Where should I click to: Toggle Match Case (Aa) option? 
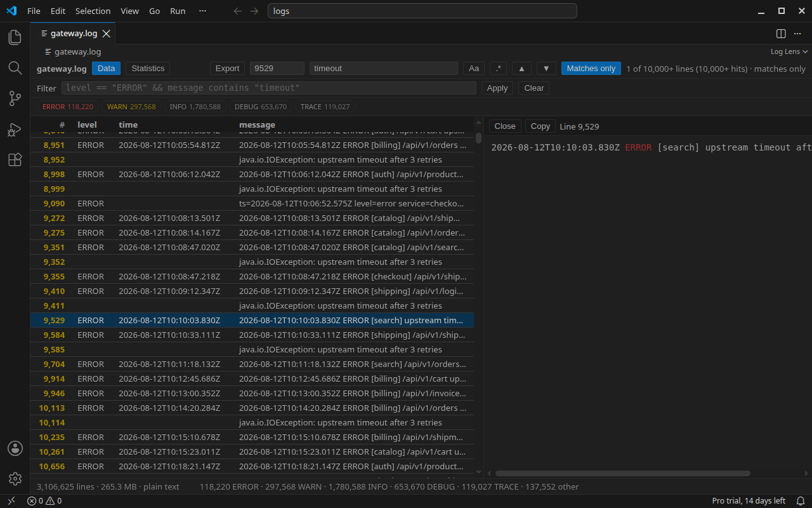click(474, 69)
